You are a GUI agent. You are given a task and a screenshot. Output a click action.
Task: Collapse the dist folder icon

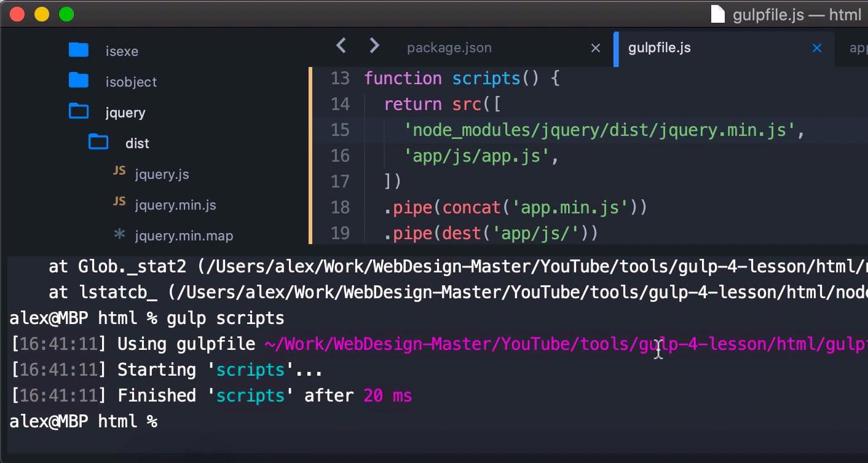point(98,142)
